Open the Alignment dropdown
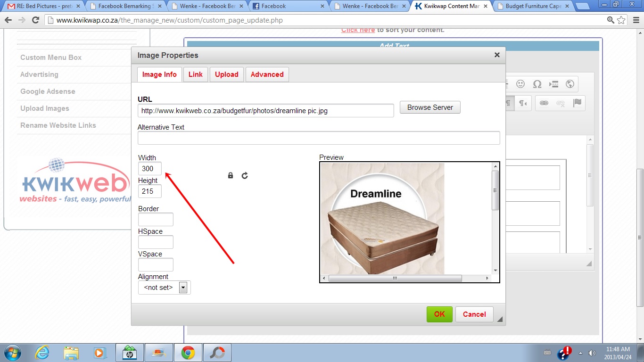The image size is (644, 362). click(x=164, y=287)
